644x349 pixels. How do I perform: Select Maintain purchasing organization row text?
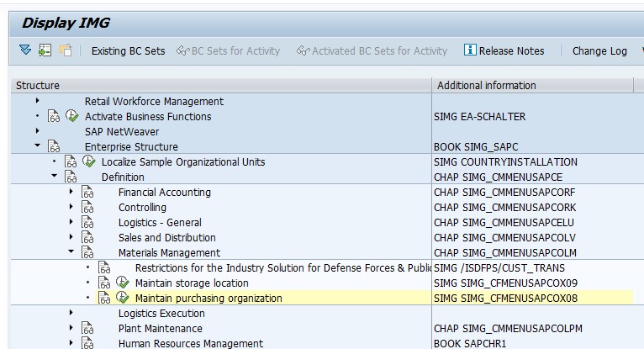(x=209, y=299)
